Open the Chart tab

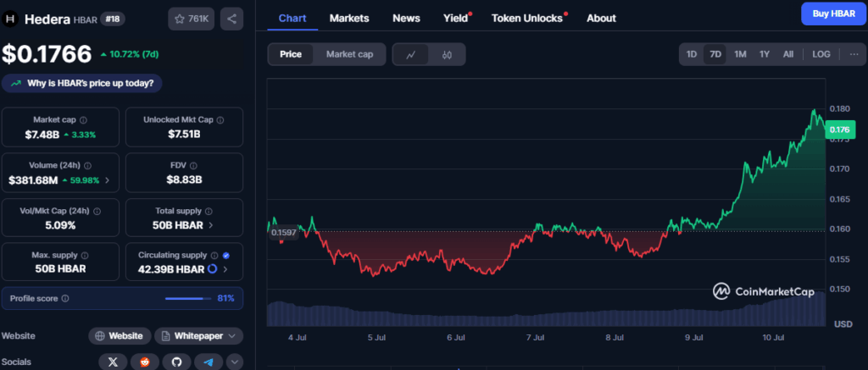coord(292,19)
